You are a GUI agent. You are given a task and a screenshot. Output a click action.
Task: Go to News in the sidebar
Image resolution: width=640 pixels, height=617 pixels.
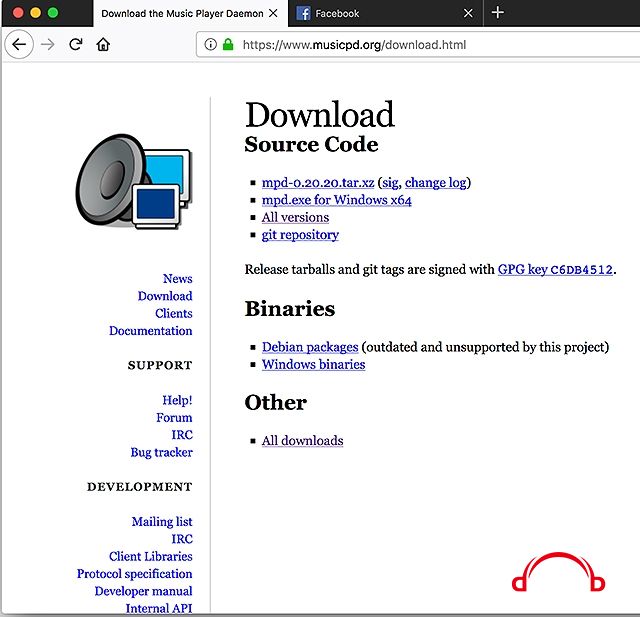pos(178,278)
